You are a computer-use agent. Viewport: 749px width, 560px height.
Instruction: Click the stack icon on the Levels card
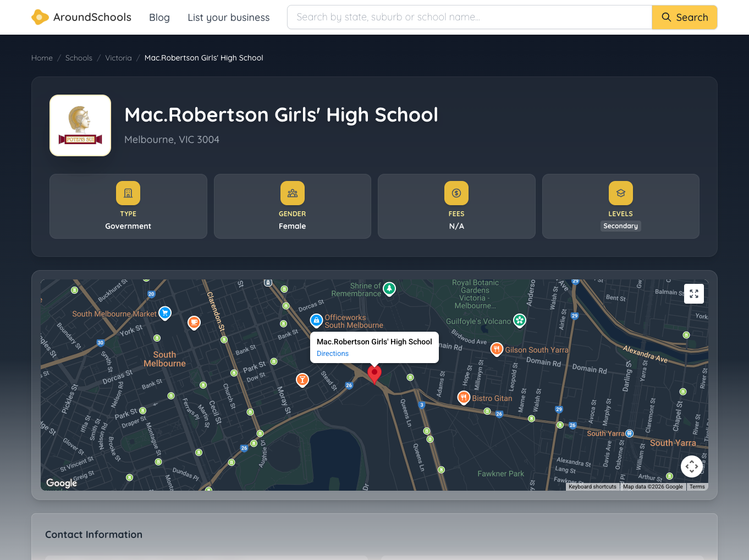620,193
